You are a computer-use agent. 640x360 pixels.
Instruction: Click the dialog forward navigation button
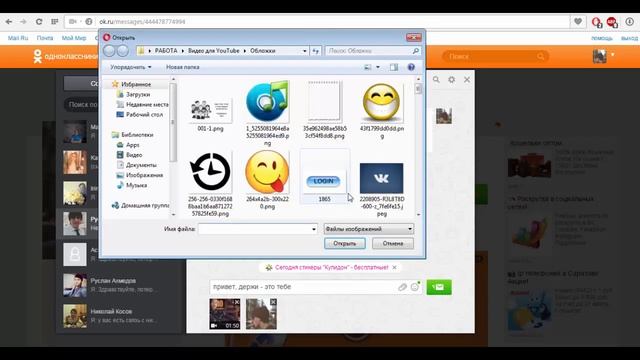click(x=122, y=51)
